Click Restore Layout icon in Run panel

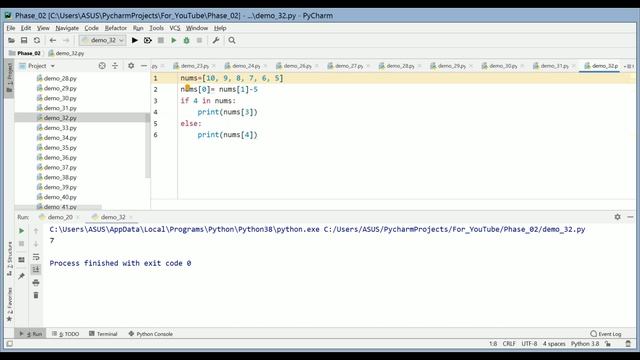pos(21,260)
